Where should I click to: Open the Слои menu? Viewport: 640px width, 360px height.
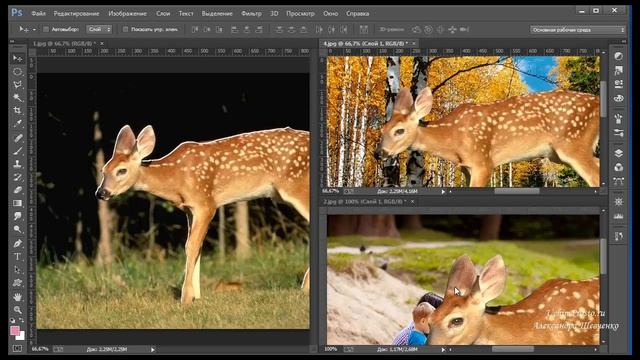click(163, 13)
